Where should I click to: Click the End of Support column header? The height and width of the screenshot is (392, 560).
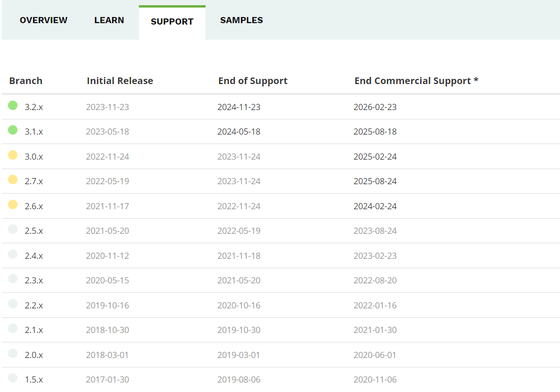pos(253,81)
